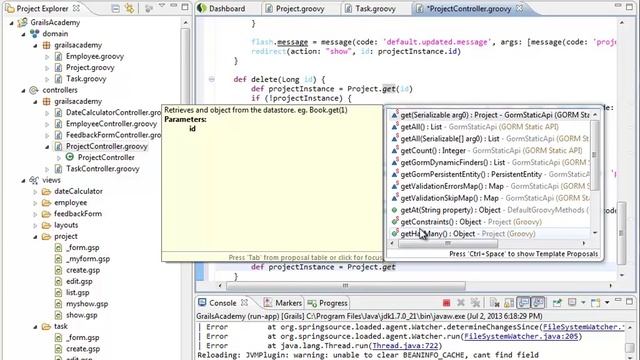Choose getConstraints() : Object proposal
The height and width of the screenshot is (360, 640).
490,222
